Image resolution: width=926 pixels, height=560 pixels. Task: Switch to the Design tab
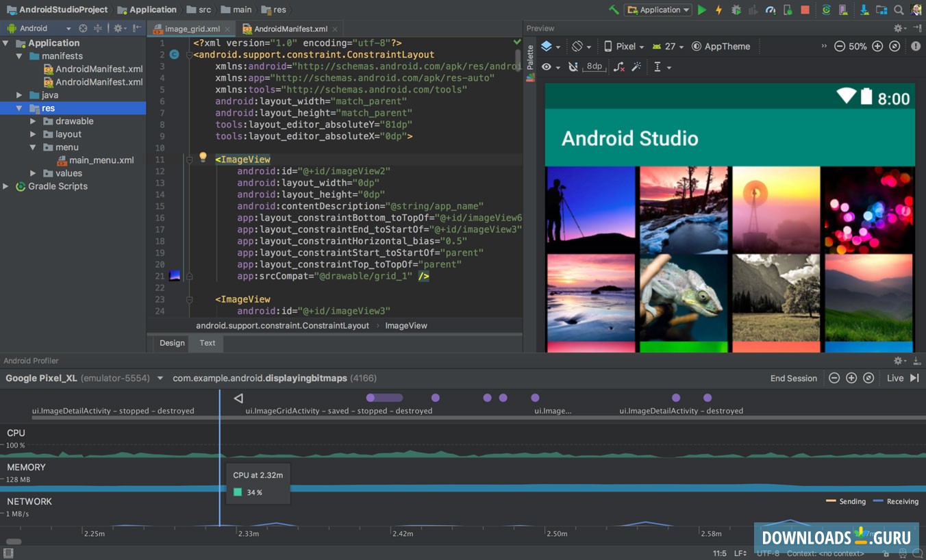(172, 343)
